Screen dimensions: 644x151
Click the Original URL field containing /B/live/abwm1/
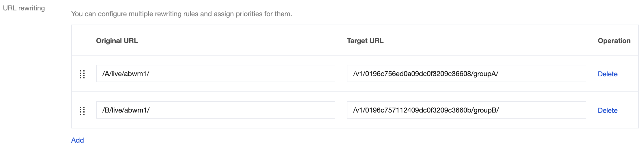[215, 110]
